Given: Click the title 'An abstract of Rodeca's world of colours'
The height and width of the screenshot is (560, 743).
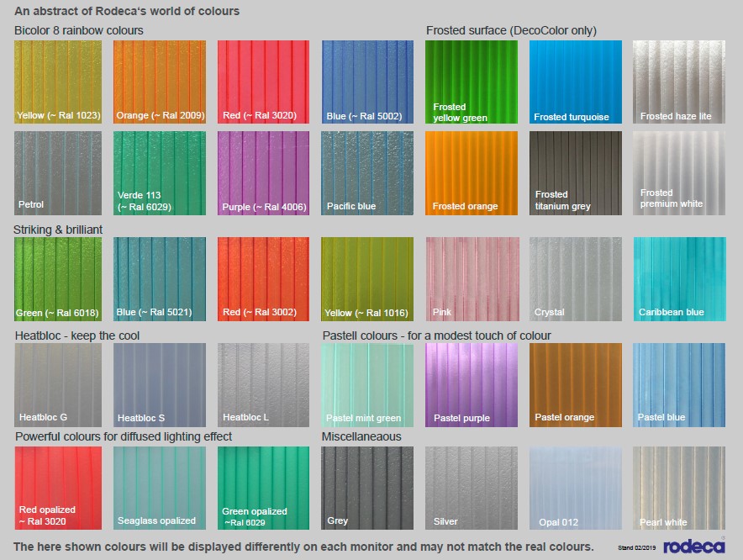Looking at the screenshot, I should (x=127, y=11).
